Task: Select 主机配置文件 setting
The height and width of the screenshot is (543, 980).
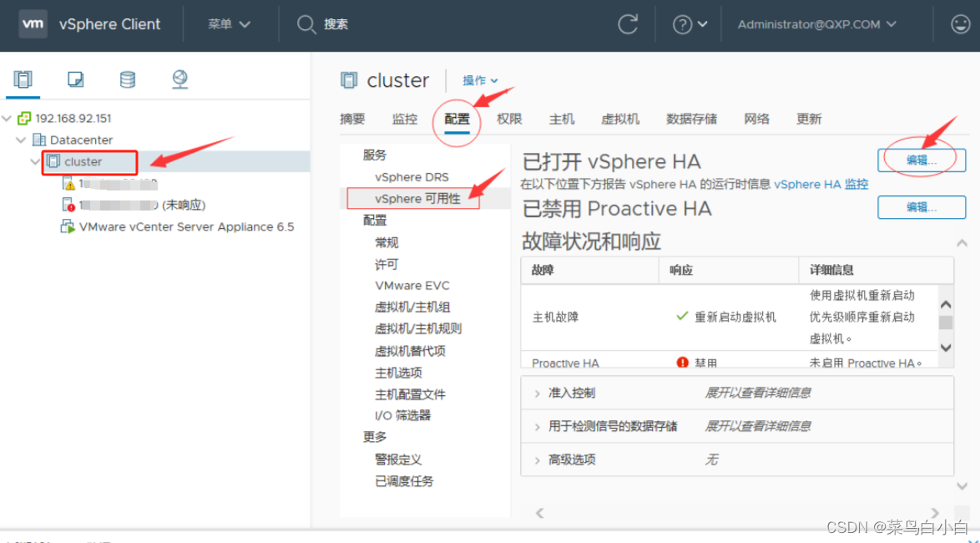Action: [x=410, y=395]
